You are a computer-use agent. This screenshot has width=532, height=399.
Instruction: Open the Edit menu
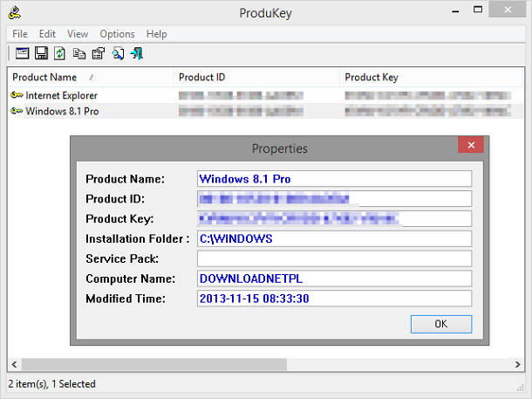point(47,34)
